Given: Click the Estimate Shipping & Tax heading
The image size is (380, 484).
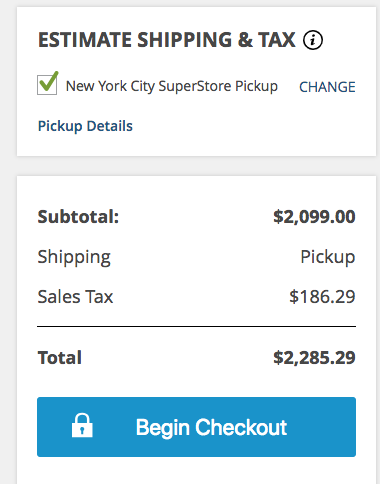Looking at the screenshot, I should click(x=167, y=40).
